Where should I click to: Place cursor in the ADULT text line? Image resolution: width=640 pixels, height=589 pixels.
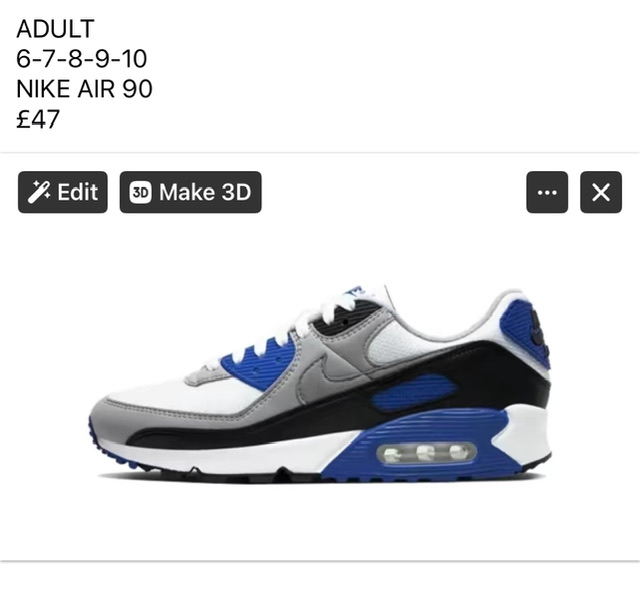tap(56, 29)
